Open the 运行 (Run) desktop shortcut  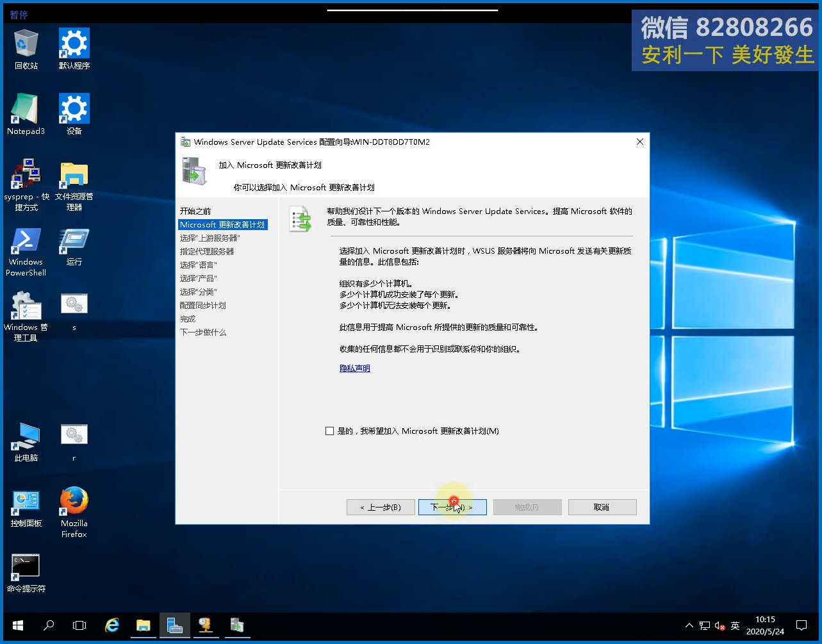[x=74, y=247]
